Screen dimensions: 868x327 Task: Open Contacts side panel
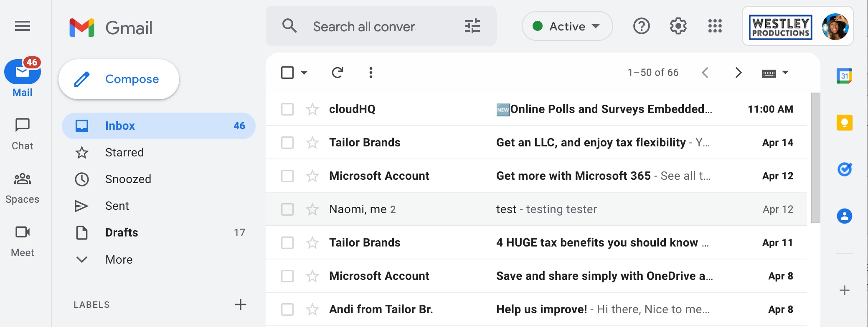click(844, 216)
